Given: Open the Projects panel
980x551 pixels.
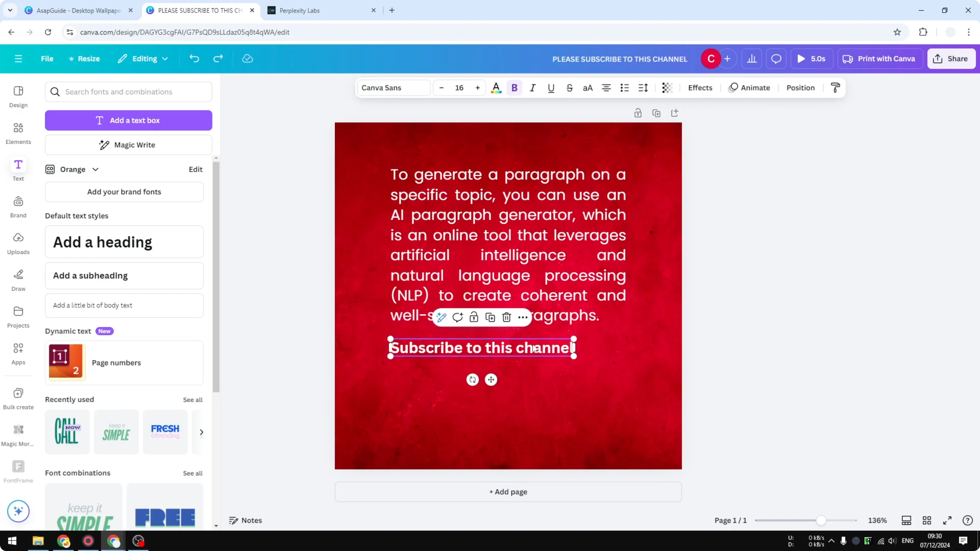Looking at the screenshot, I should pos(18,317).
